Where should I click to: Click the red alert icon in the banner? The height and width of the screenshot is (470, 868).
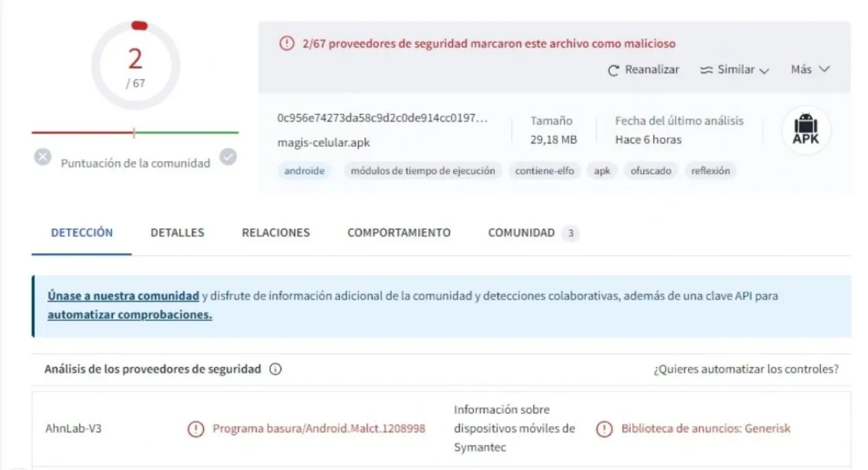pyautogui.click(x=286, y=43)
